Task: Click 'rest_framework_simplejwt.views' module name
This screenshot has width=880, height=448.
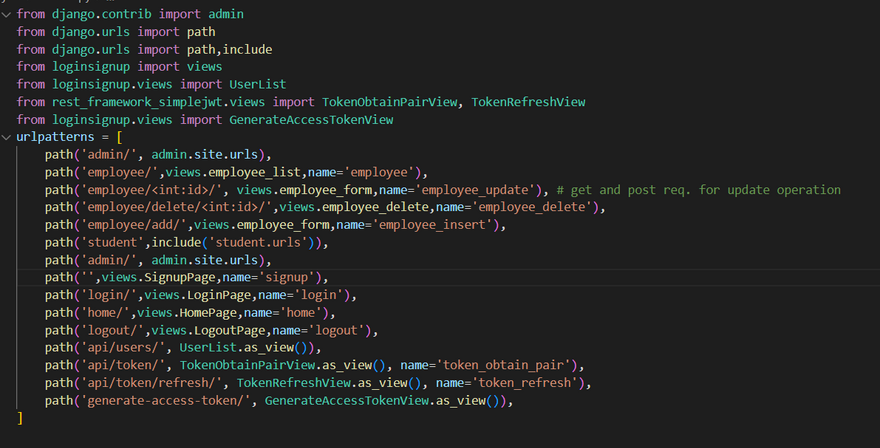Action: (159, 102)
